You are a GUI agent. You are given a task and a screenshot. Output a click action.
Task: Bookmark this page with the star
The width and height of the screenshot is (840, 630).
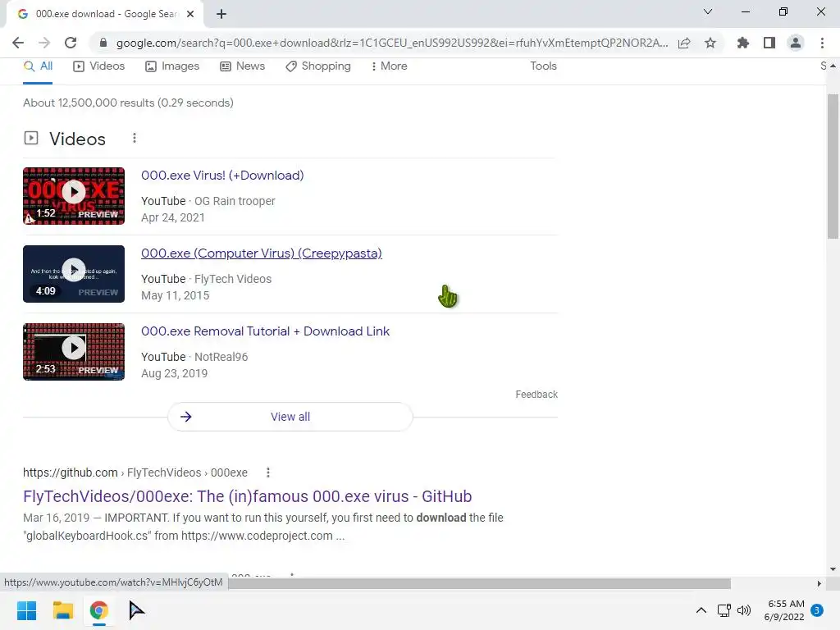710,43
